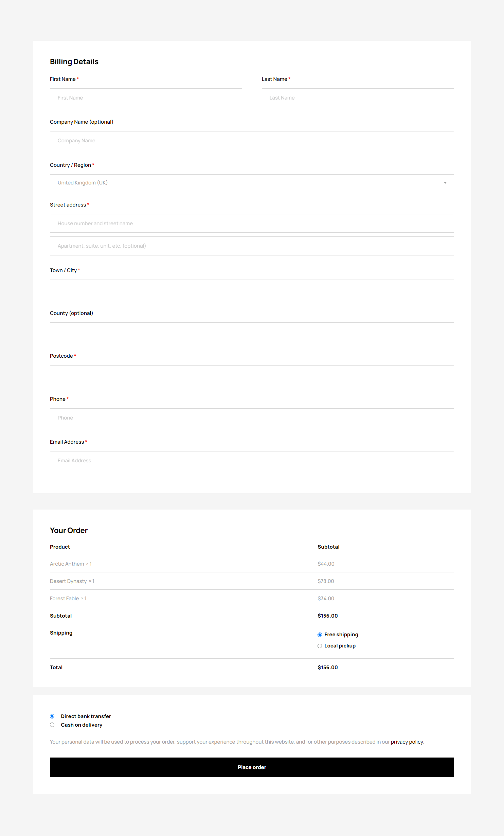Image resolution: width=504 pixels, height=836 pixels.
Task: Open the privacy policy link
Action: point(407,742)
